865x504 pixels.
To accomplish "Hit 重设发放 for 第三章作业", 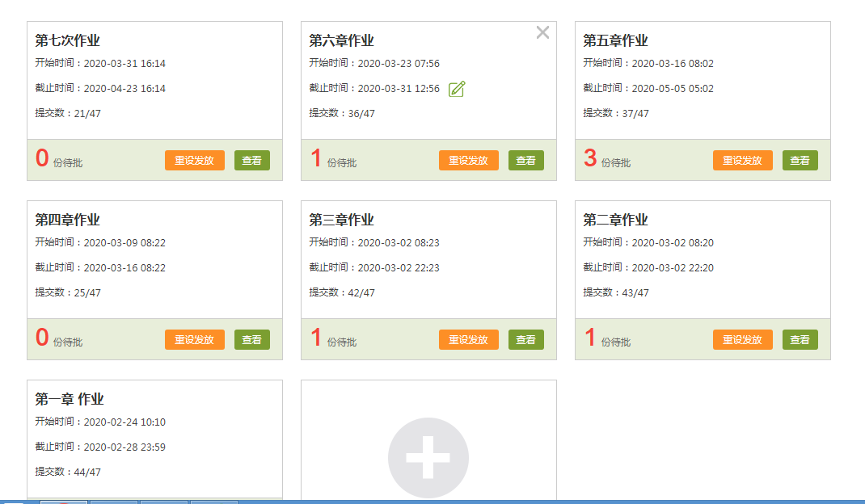I will click(468, 340).
